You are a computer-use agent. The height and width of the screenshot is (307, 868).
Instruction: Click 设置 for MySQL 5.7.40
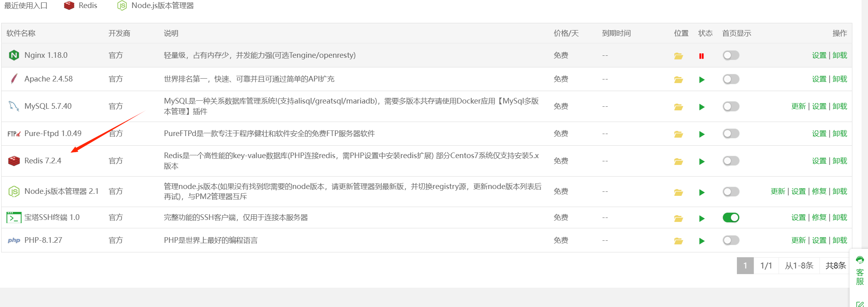click(x=819, y=106)
